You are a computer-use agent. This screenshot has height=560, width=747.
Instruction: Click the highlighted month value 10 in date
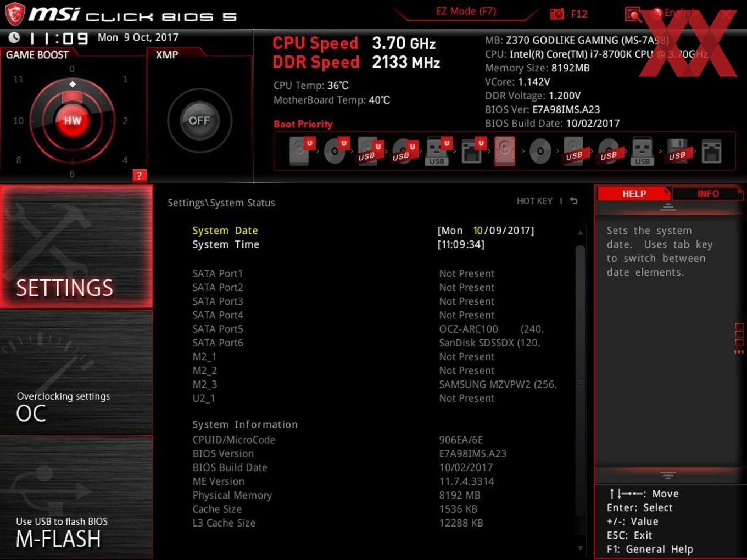[x=478, y=231]
